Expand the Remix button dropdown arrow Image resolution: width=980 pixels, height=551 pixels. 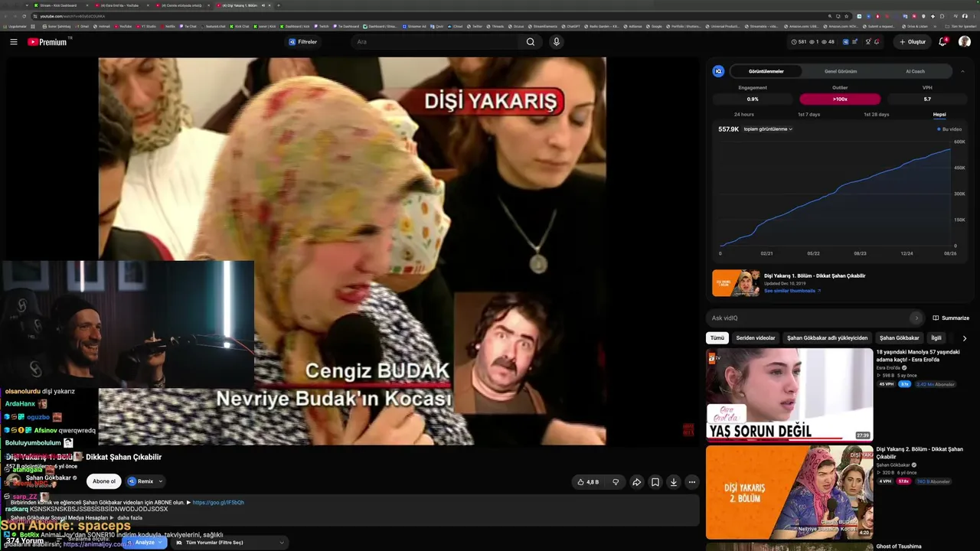pos(161,481)
